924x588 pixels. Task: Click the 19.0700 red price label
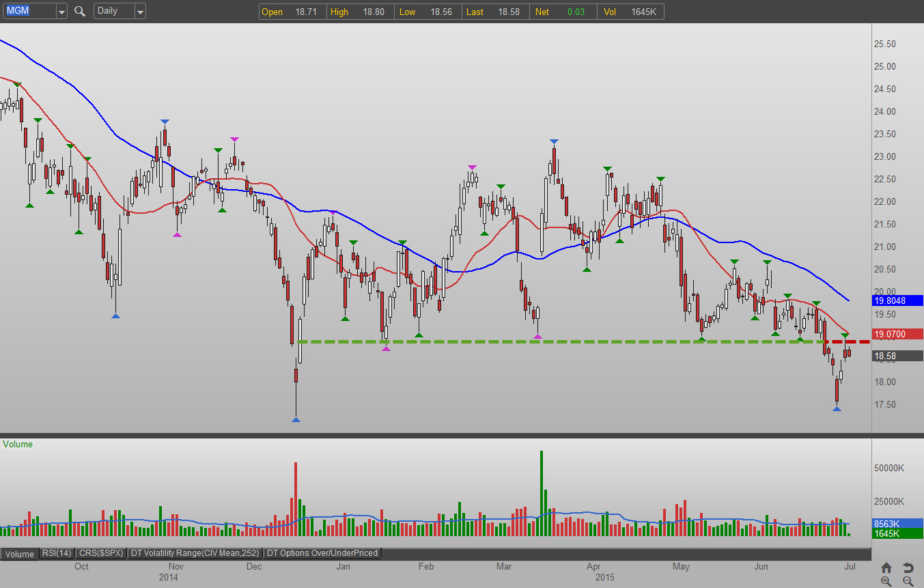(x=897, y=334)
